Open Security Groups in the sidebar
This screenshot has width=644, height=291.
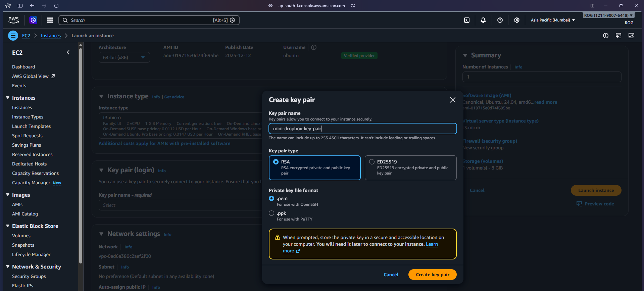tap(29, 276)
